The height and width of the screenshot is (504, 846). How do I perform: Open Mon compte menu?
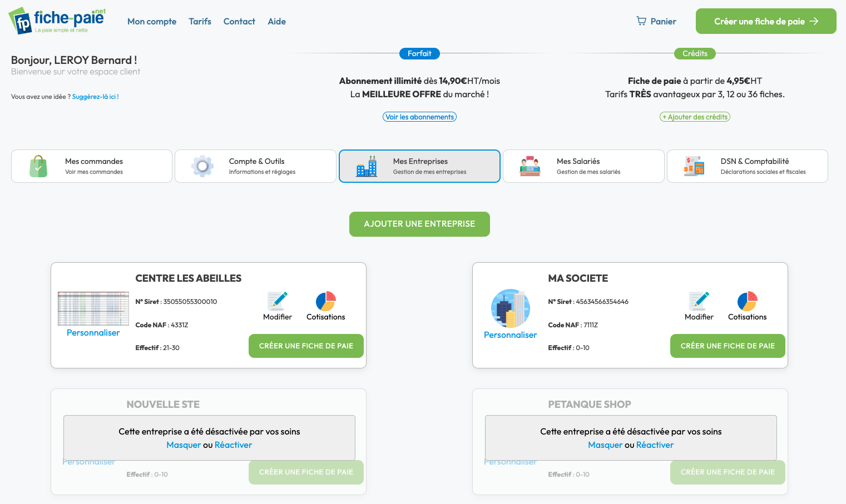[x=152, y=22]
